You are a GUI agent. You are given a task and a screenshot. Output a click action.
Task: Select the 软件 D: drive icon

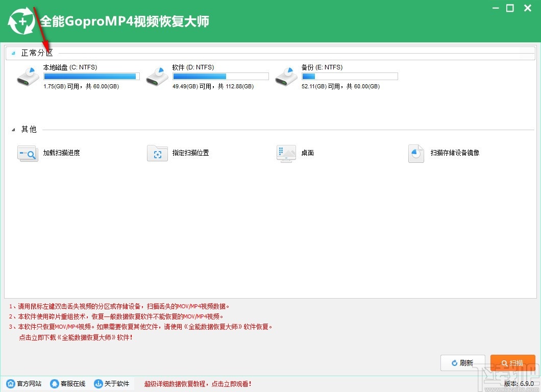click(x=157, y=77)
